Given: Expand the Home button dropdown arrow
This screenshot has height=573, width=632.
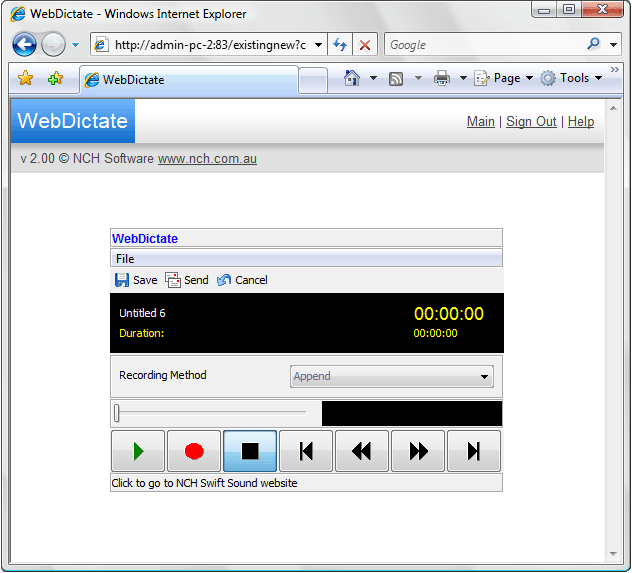Looking at the screenshot, I should point(374,78).
